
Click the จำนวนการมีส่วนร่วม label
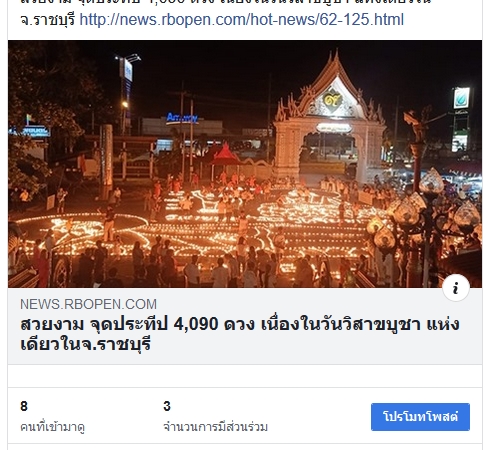click(215, 427)
